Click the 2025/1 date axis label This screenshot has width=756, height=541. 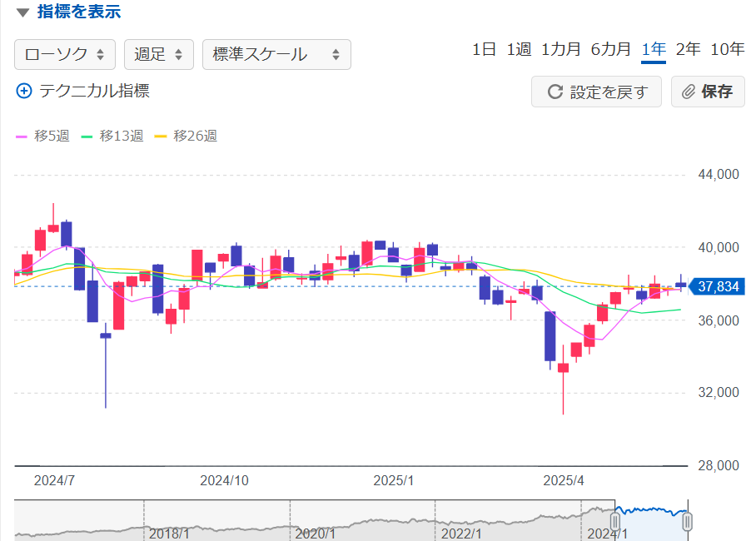[394, 481]
